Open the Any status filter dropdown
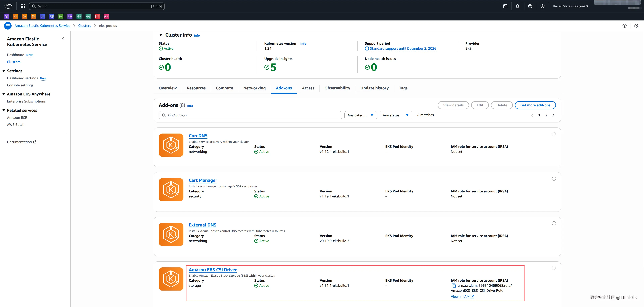This screenshot has width=644, height=307. click(396, 115)
